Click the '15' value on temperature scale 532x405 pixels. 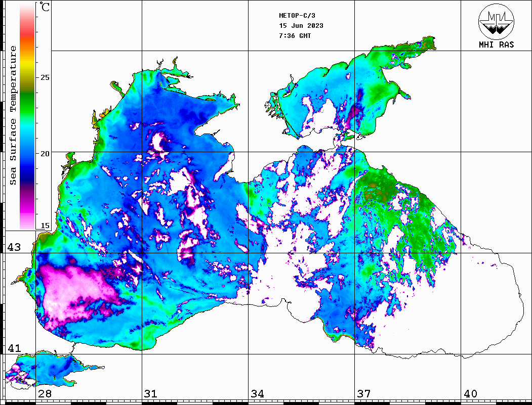pos(45,226)
